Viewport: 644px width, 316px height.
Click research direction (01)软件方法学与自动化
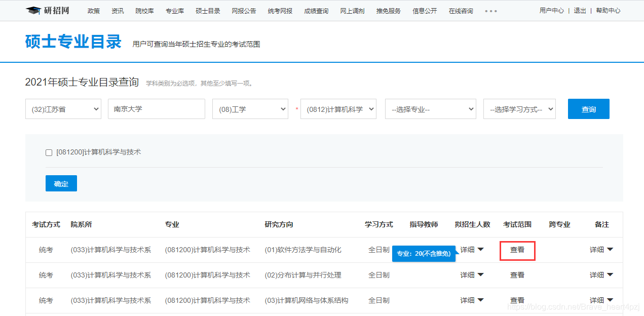303,250
